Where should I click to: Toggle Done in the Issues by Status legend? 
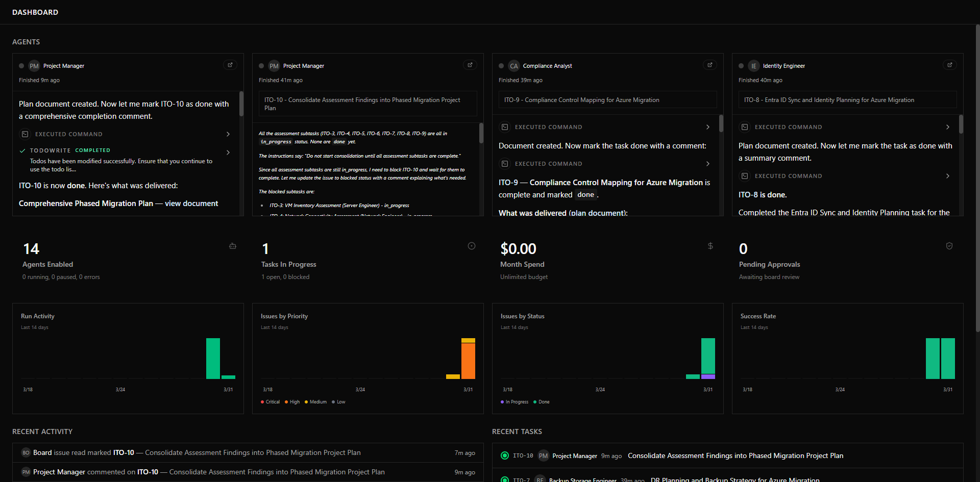541,402
